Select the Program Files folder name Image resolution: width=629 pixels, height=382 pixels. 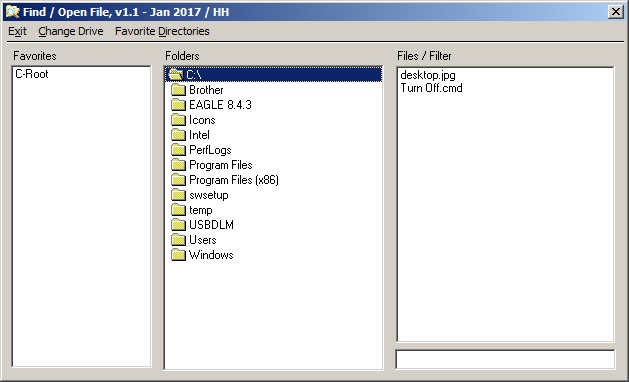tap(221, 165)
